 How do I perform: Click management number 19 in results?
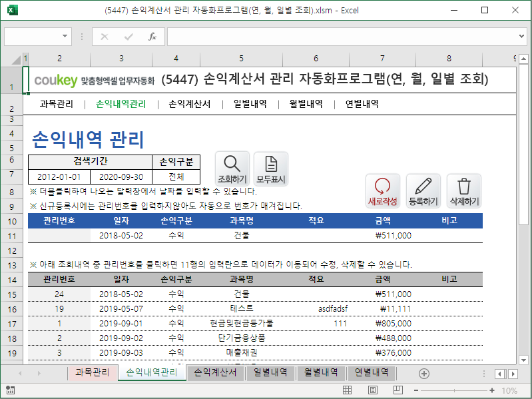point(59,309)
